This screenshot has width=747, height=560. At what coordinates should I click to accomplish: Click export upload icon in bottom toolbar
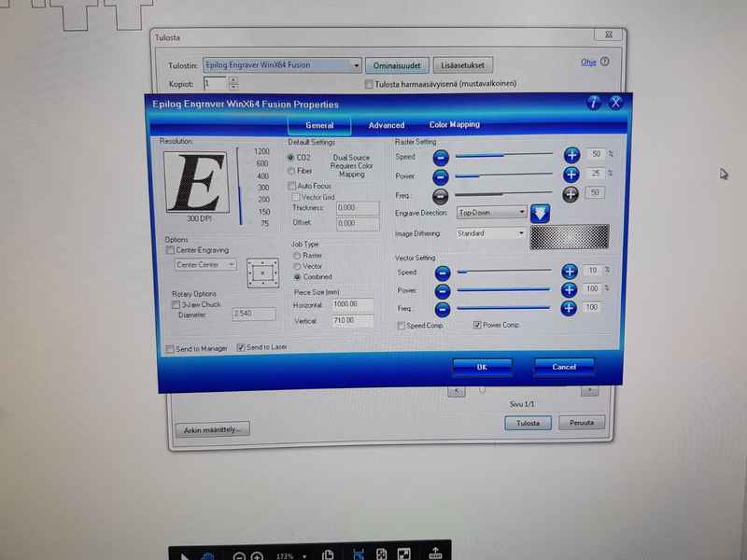pyautogui.click(x=435, y=553)
